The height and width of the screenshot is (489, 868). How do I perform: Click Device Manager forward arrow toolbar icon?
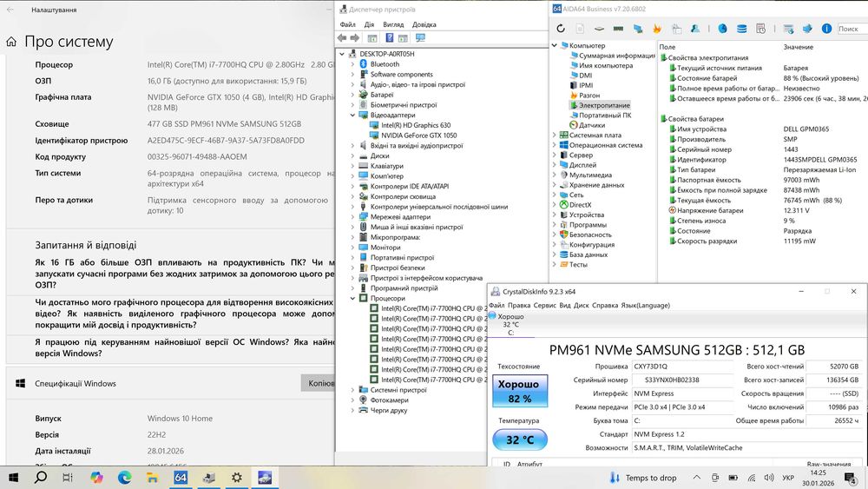(355, 37)
